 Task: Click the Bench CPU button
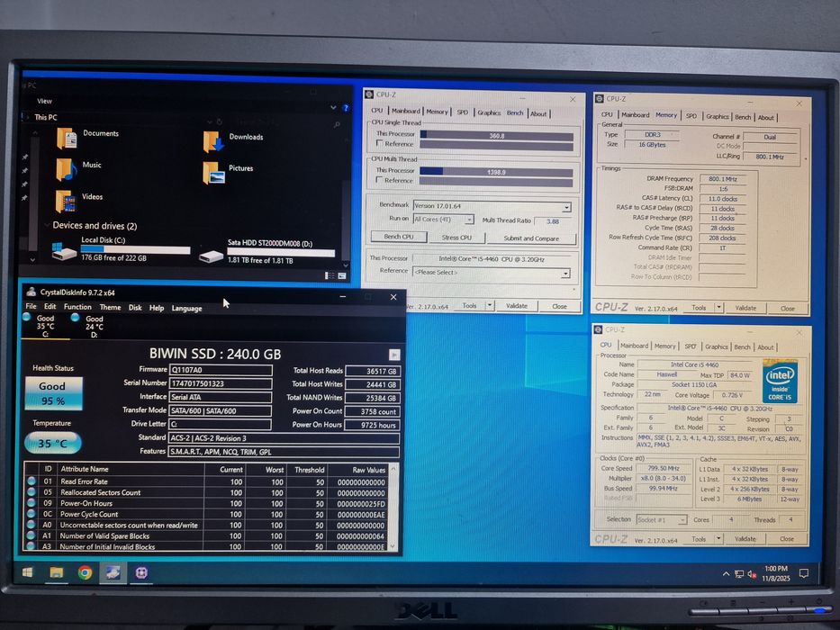click(399, 236)
